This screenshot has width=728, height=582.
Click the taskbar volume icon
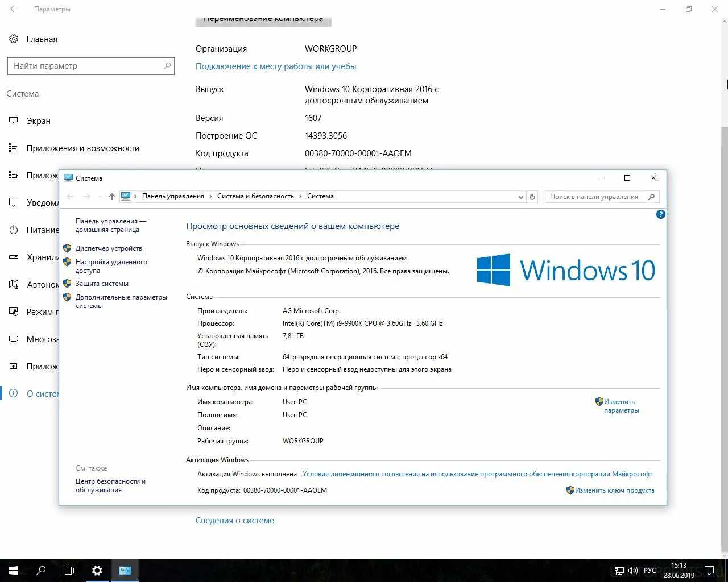pyautogui.click(x=633, y=571)
